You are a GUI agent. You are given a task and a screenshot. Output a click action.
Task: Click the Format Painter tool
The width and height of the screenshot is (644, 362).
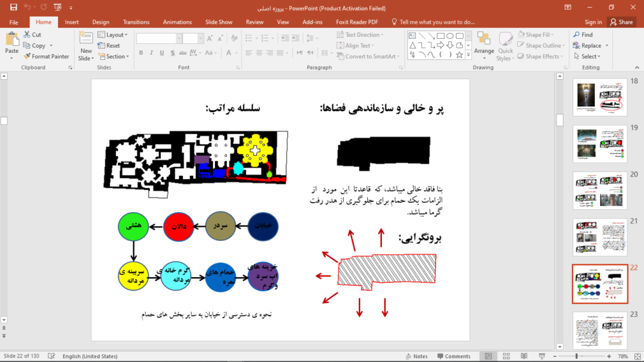click(46, 56)
